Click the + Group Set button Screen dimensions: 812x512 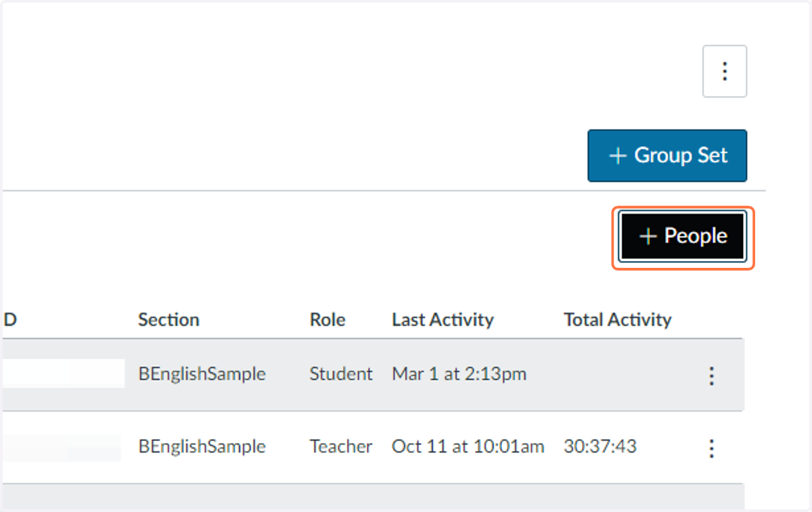(667, 156)
